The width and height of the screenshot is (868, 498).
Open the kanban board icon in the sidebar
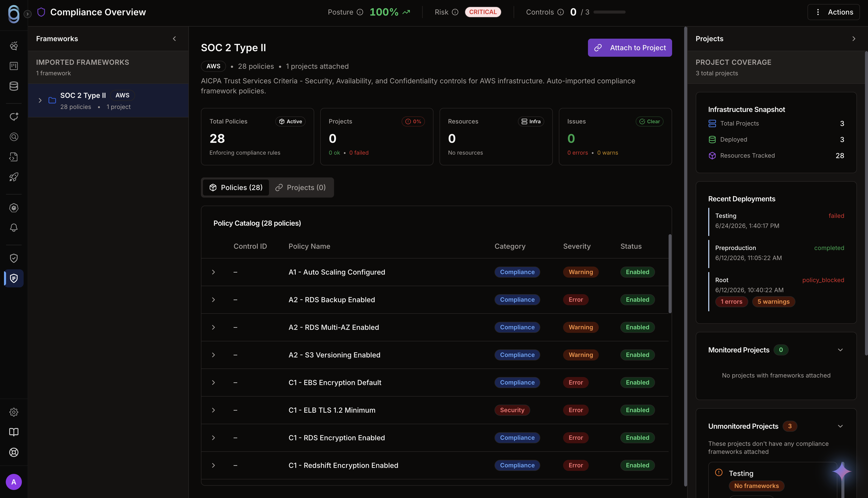point(14,66)
